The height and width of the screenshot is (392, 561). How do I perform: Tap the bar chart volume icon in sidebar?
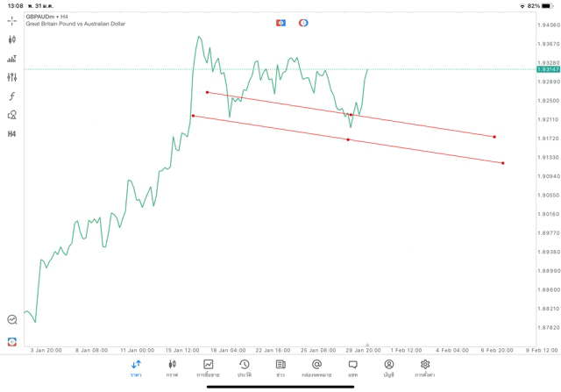[x=12, y=59]
